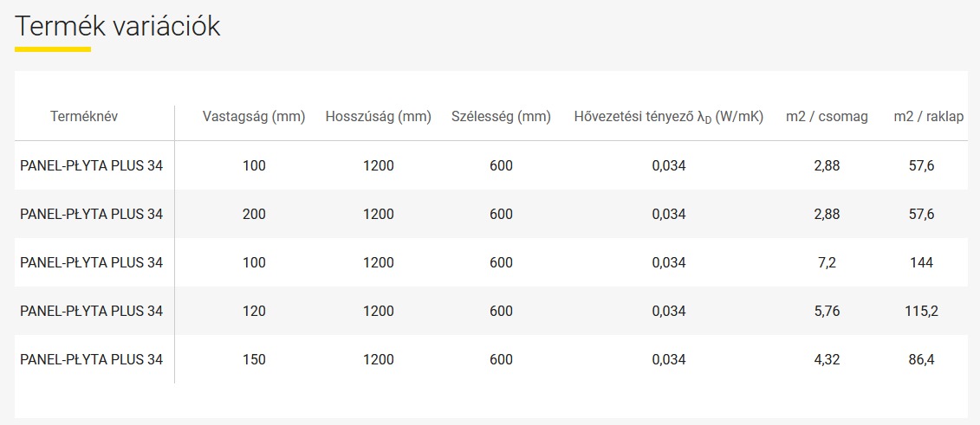Viewport: 980px width, 425px height.
Task: Click the yellow underline below the heading
Action: [53, 48]
